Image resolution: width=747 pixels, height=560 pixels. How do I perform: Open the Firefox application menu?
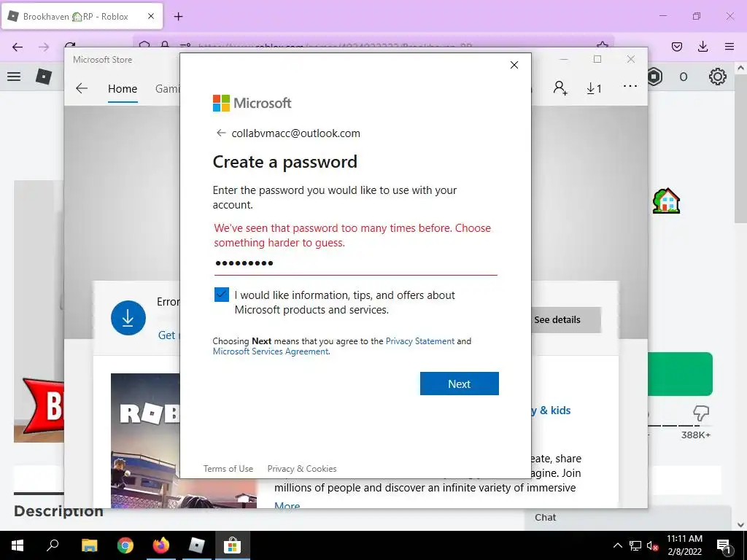tap(729, 47)
